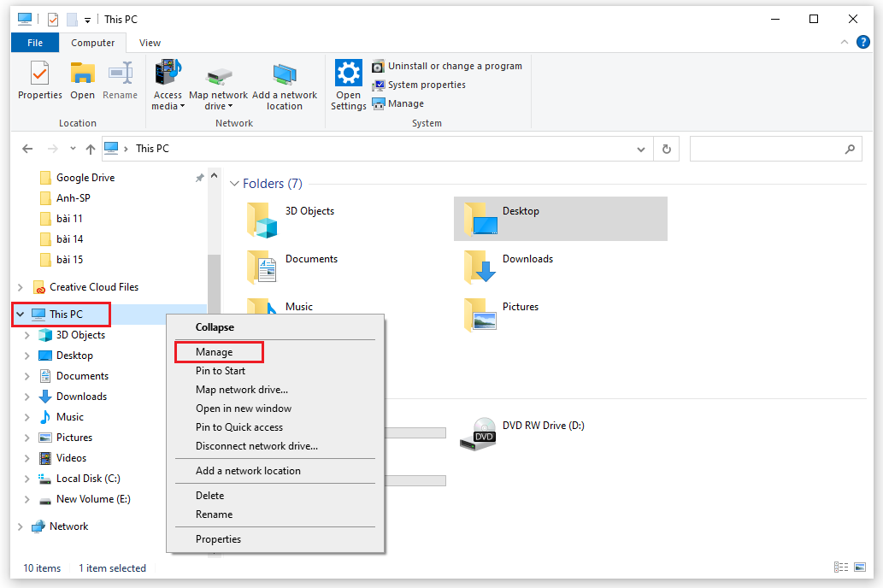Switch to the View ribbon tab
Viewport: 883px width, 588px height.
pos(150,42)
